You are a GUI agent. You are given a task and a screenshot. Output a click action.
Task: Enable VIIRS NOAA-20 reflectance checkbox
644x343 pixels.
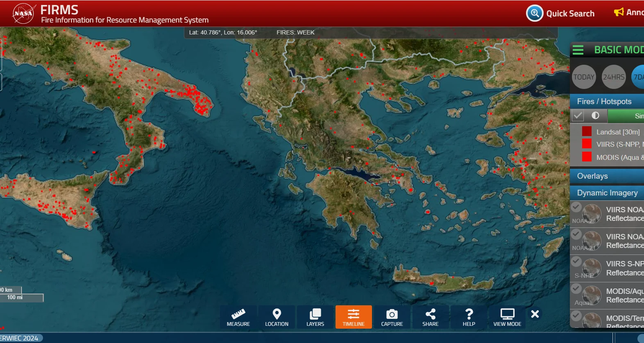click(x=576, y=207)
